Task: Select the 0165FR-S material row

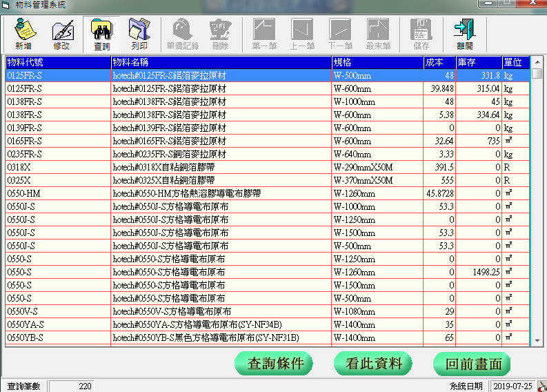Action: pyautogui.click(x=268, y=141)
